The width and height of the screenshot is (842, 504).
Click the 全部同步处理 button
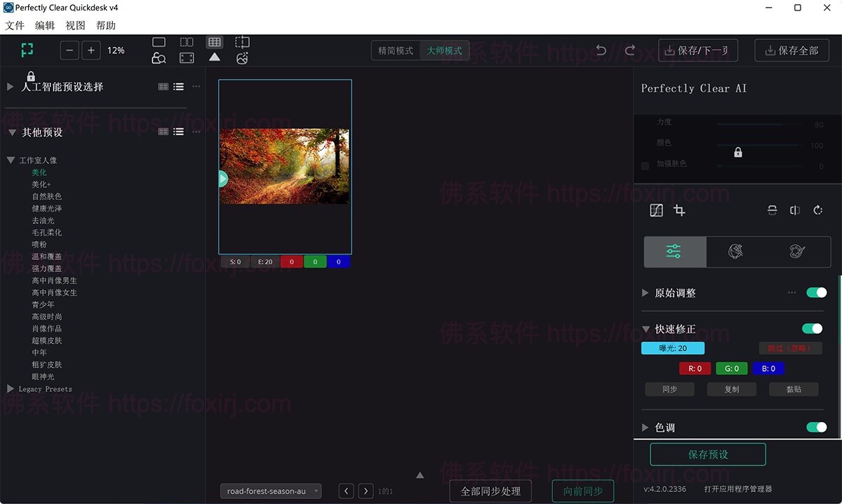(490, 491)
